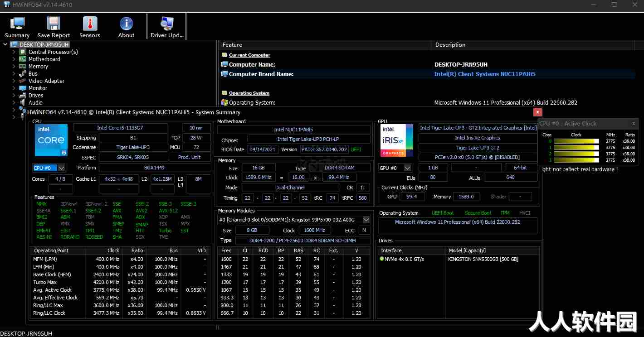Expand the Motherboard tree node
Image resolution: width=644 pixels, height=337 pixels.
point(14,59)
